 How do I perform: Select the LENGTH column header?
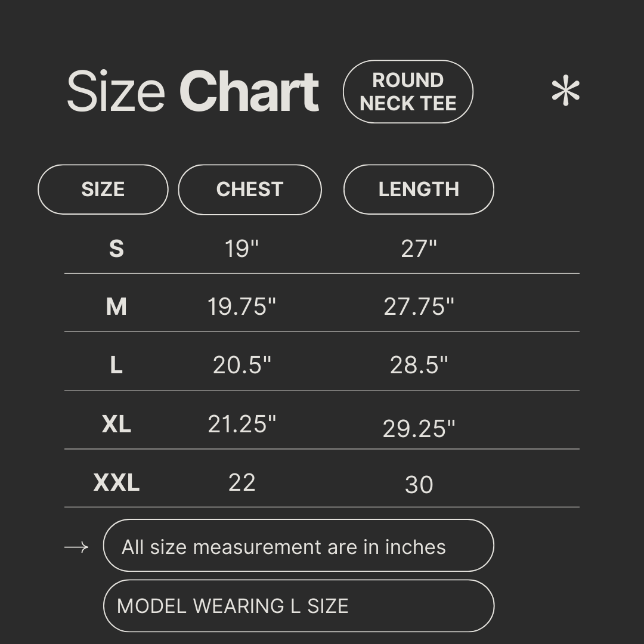[x=419, y=189]
